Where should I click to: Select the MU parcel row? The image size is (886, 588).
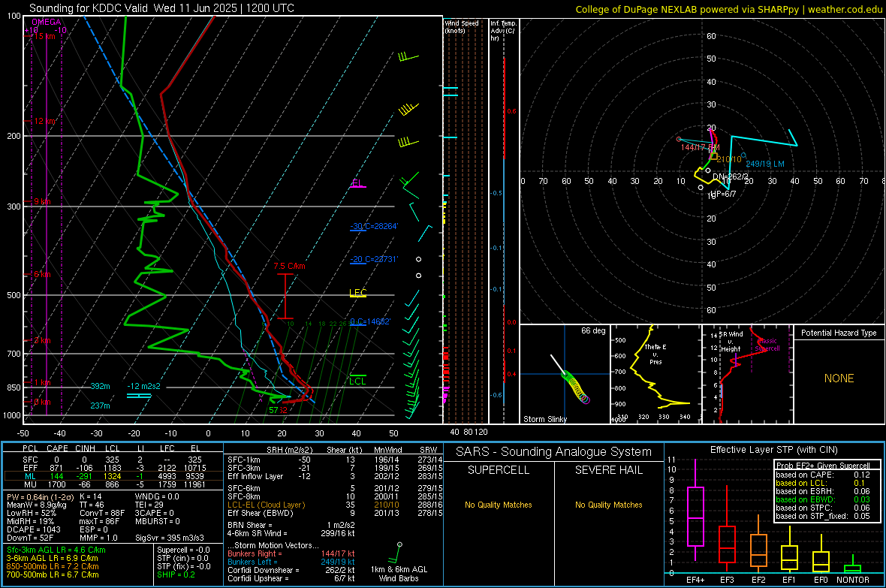[113, 484]
